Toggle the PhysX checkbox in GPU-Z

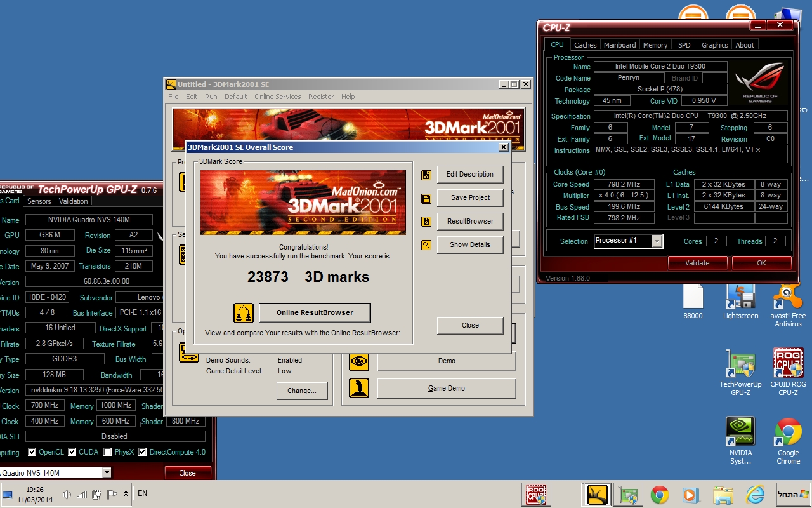click(x=108, y=452)
